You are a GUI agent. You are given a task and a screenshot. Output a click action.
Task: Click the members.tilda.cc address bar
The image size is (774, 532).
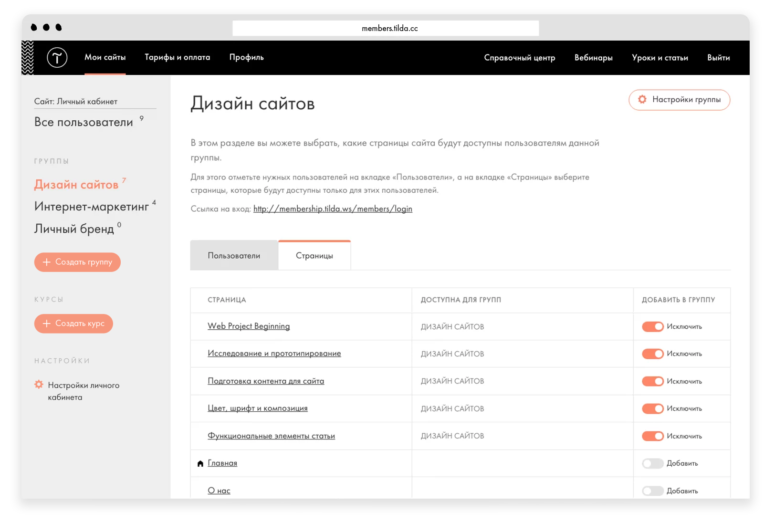tap(386, 28)
